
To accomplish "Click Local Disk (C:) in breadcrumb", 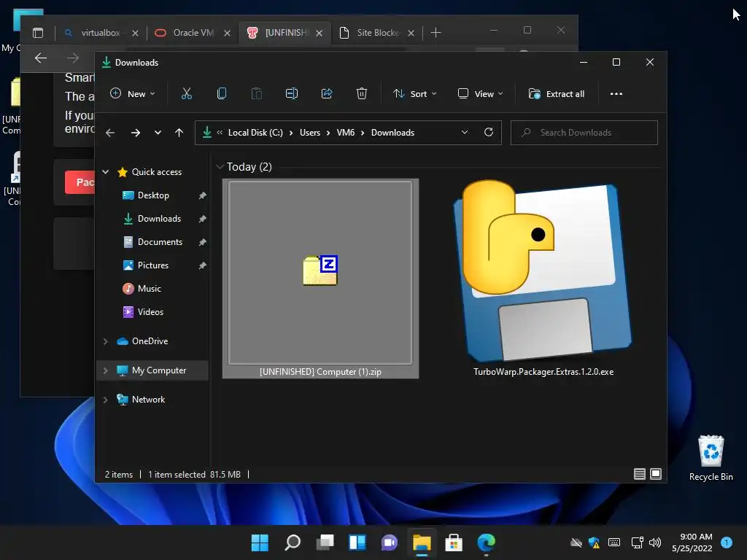I will (x=255, y=133).
